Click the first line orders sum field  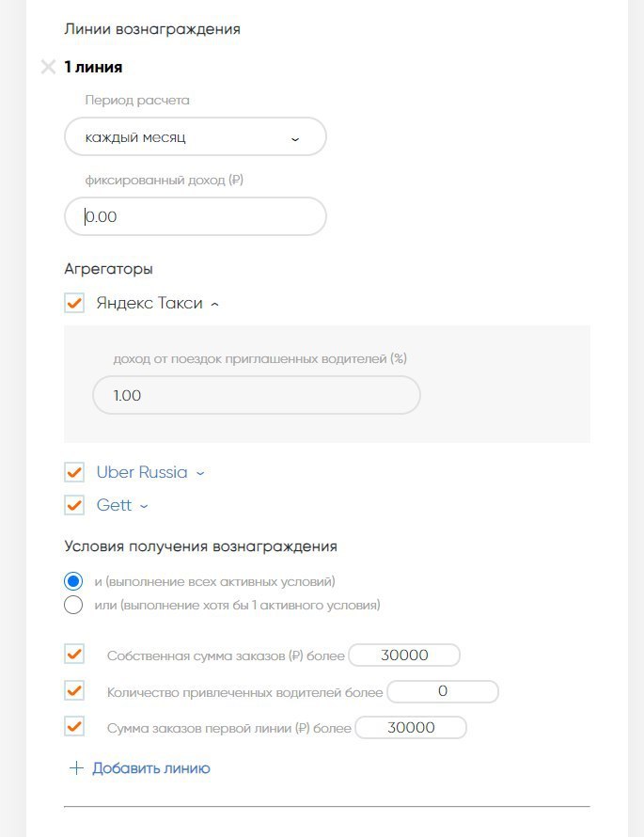pos(410,728)
